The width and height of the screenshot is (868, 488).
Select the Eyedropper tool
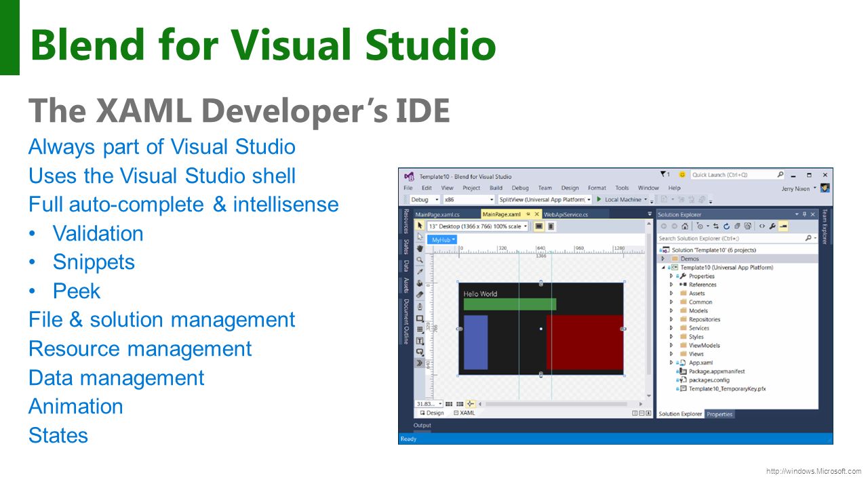420,272
